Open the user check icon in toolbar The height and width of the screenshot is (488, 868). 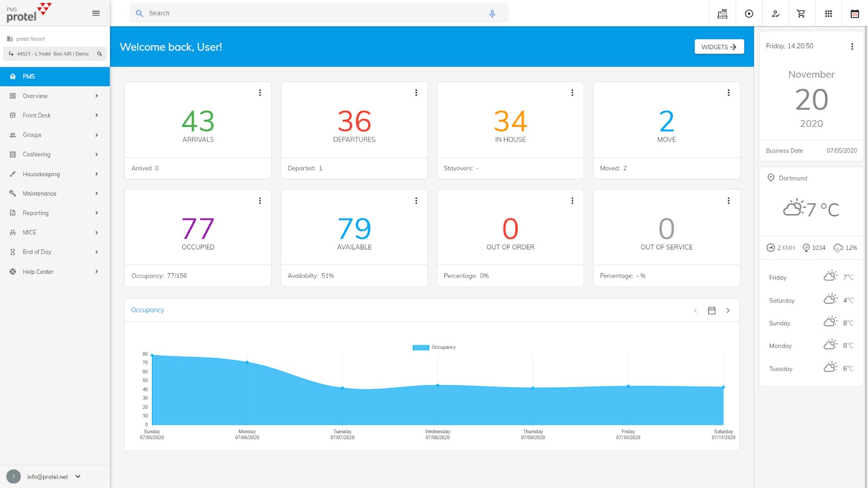775,14
